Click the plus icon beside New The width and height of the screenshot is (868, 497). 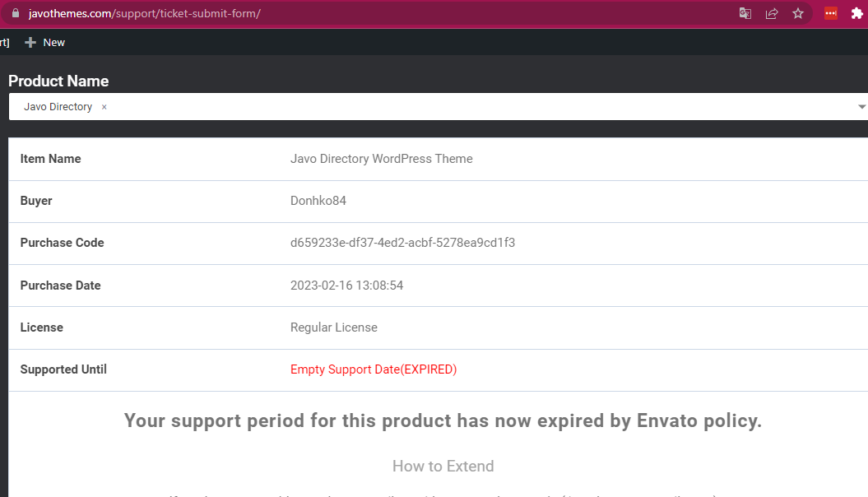tap(30, 42)
